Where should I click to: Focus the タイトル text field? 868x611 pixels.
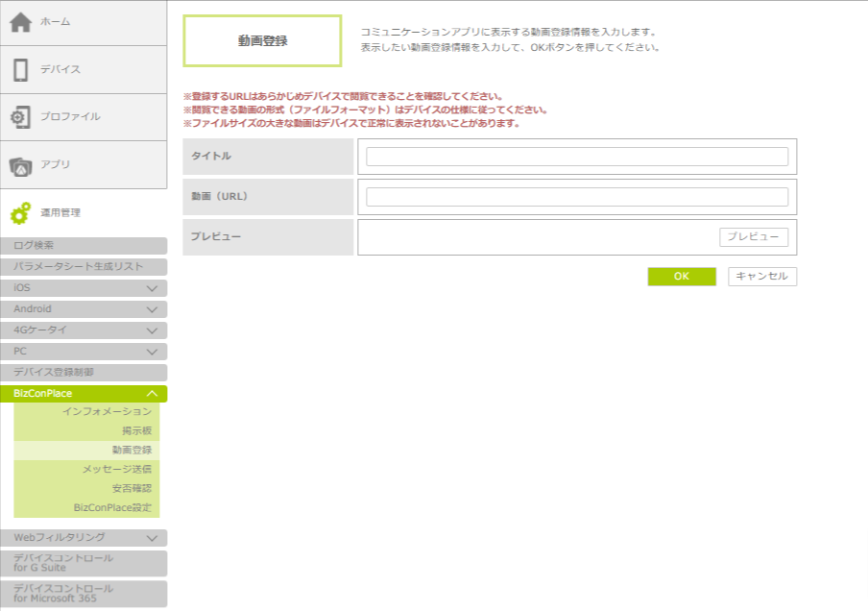576,157
